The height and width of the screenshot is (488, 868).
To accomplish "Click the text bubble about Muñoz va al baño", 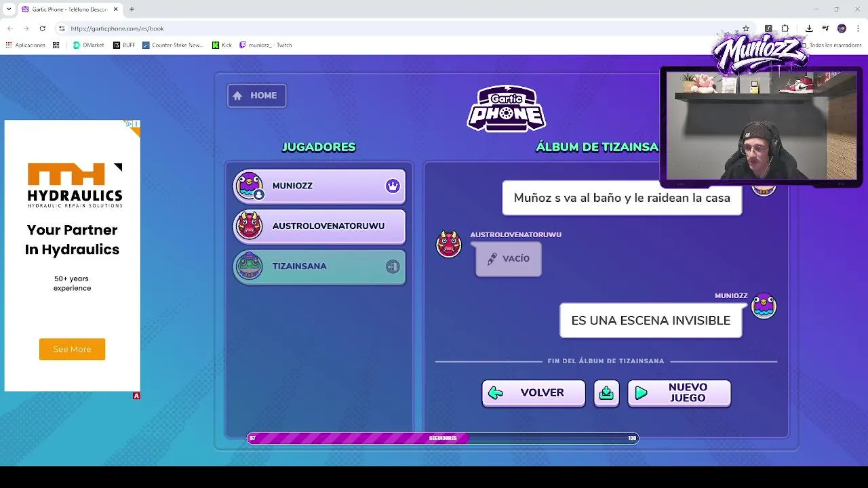I will [x=622, y=198].
